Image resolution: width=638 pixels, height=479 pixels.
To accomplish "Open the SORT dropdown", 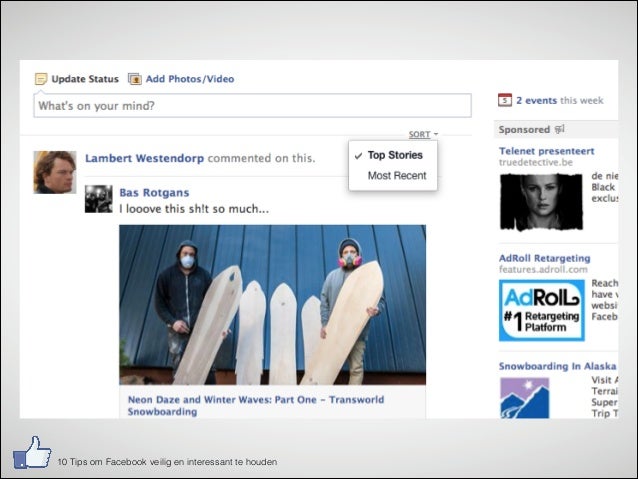I will [423, 134].
